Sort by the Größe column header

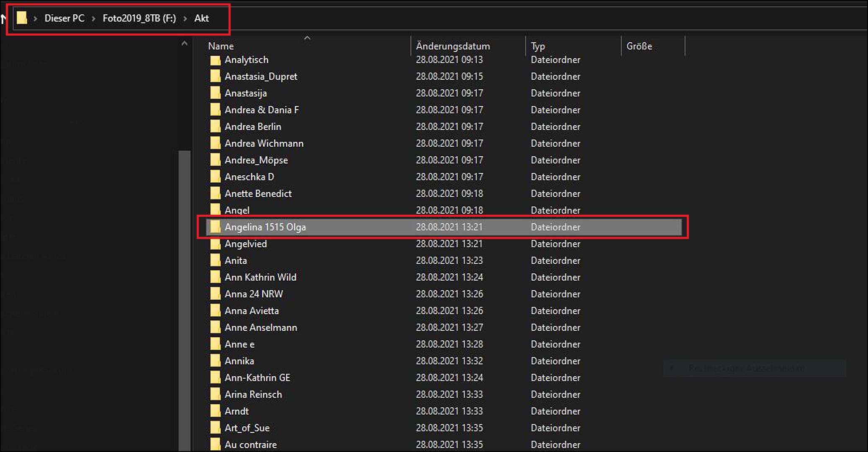[x=639, y=46]
